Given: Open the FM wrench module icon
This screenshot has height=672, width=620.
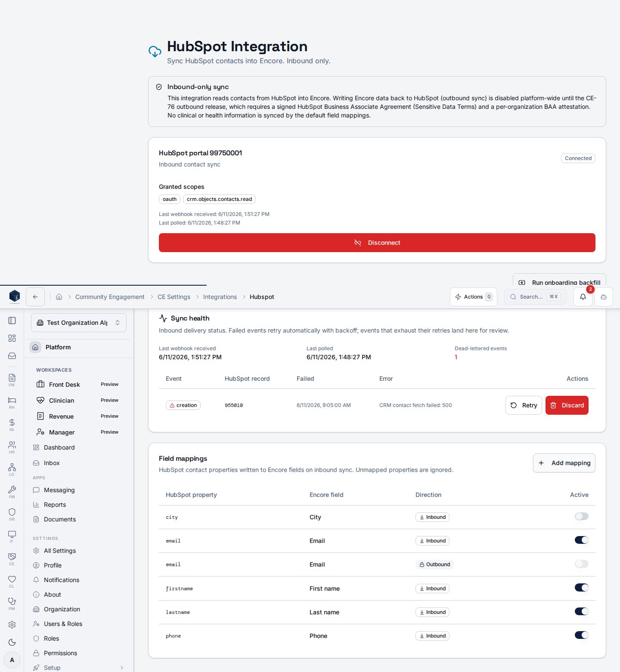Looking at the screenshot, I should point(12,491).
